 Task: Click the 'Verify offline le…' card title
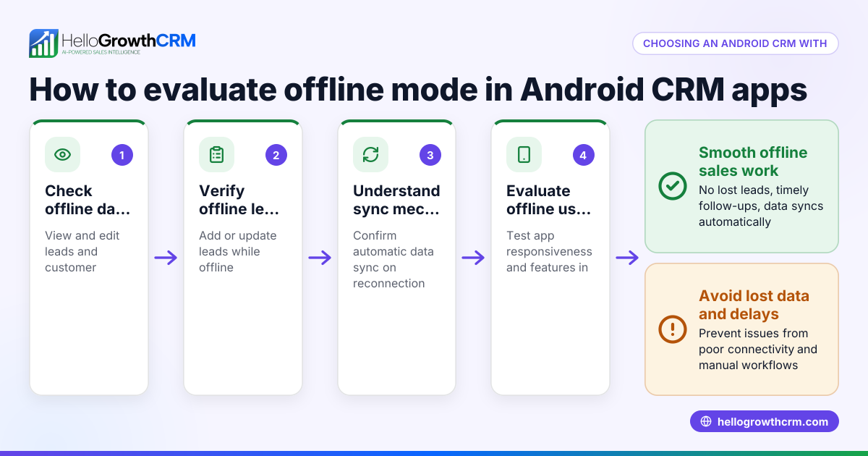coord(239,200)
